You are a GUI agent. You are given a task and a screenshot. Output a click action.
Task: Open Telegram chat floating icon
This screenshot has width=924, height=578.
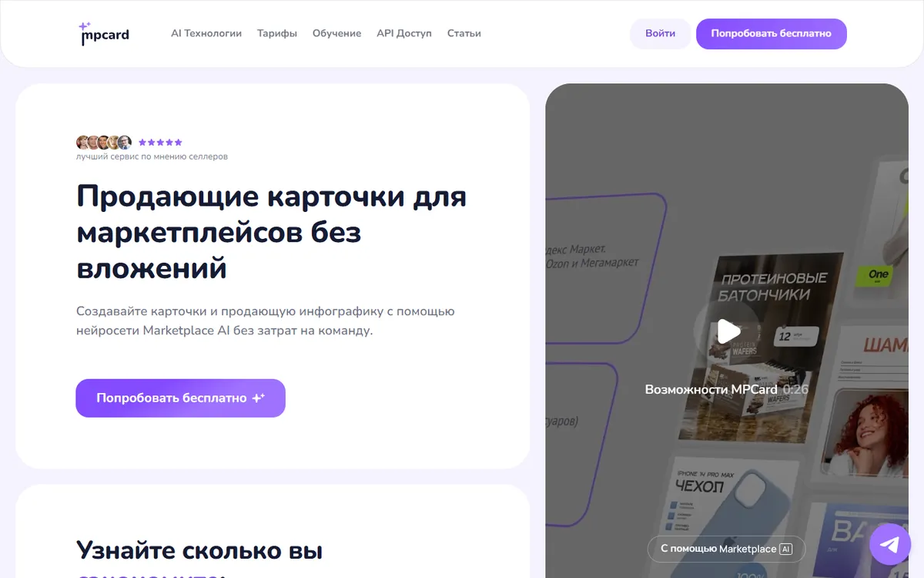pos(890,545)
